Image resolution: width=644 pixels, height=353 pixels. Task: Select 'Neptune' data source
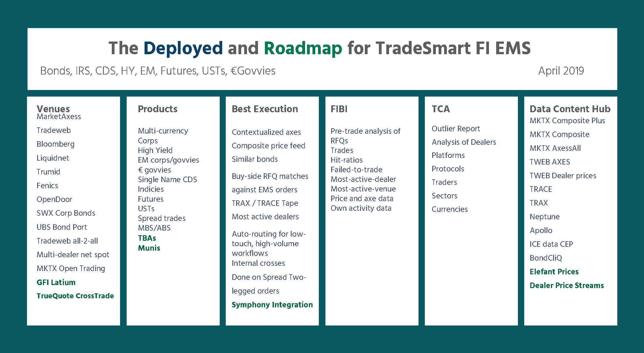tap(545, 217)
